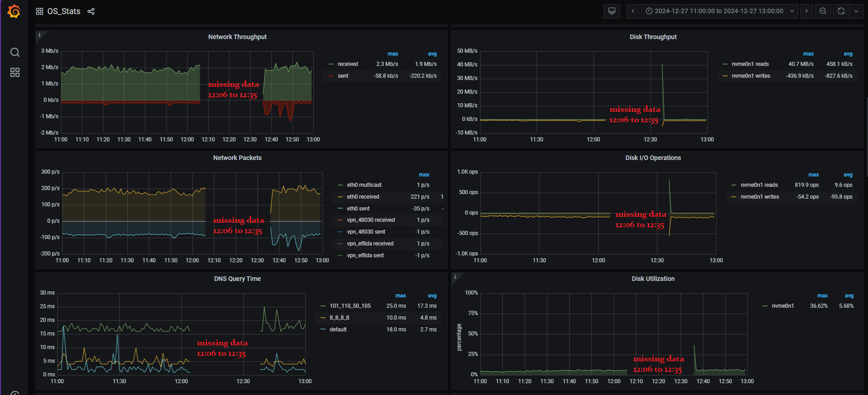This screenshot has width=868, height=395.
Task: Sort Disk Throughput legend by max
Action: (x=808, y=54)
